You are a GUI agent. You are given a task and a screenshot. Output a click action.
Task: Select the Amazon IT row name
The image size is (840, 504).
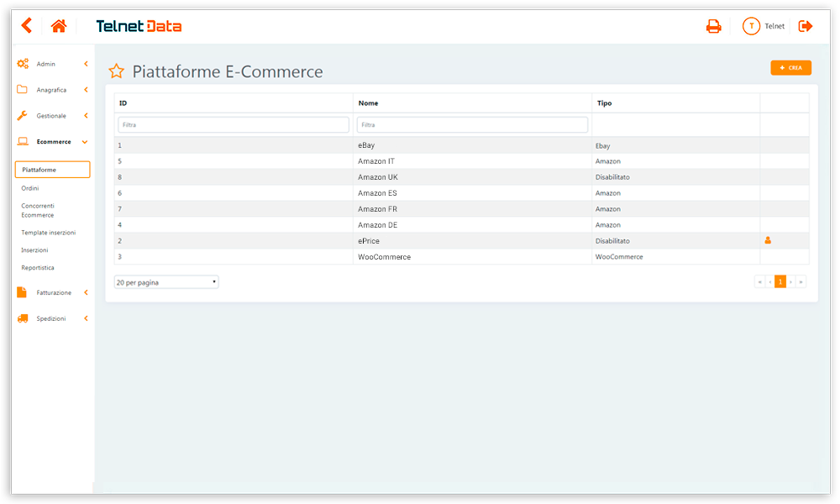coord(376,161)
